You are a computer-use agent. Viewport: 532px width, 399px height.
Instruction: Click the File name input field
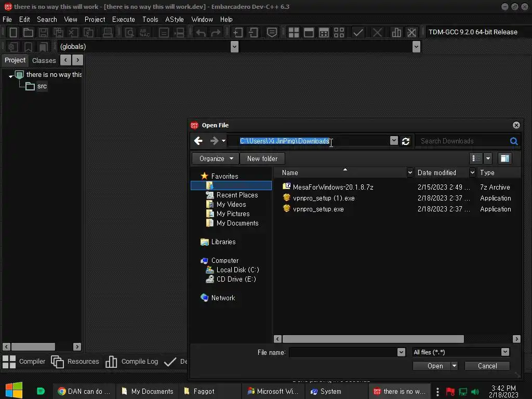343,352
